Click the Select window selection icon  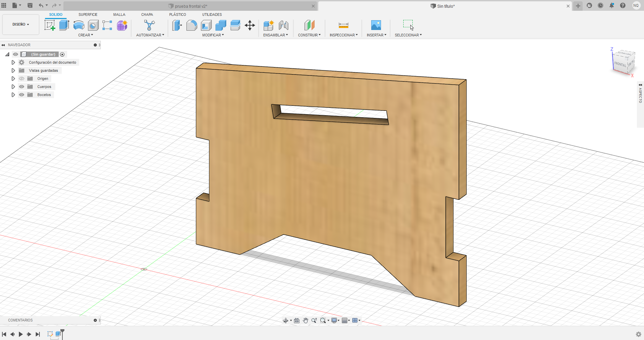(x=408, y=25)
